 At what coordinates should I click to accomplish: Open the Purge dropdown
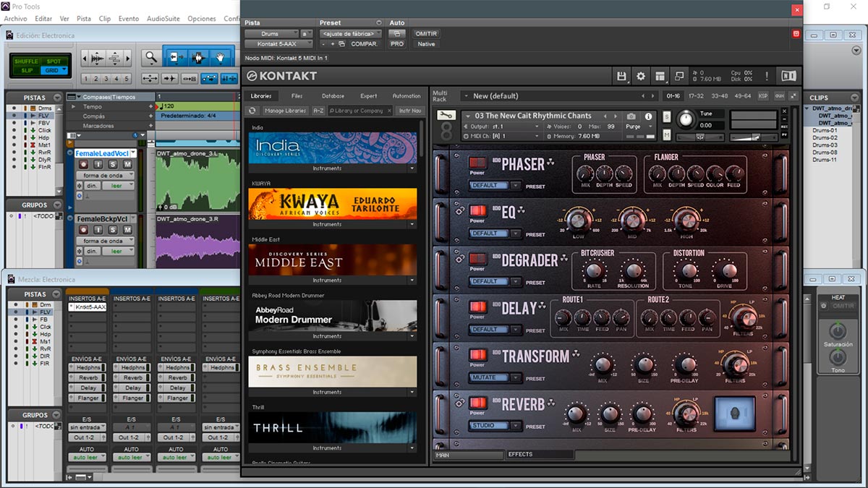[x=639, y=127]
